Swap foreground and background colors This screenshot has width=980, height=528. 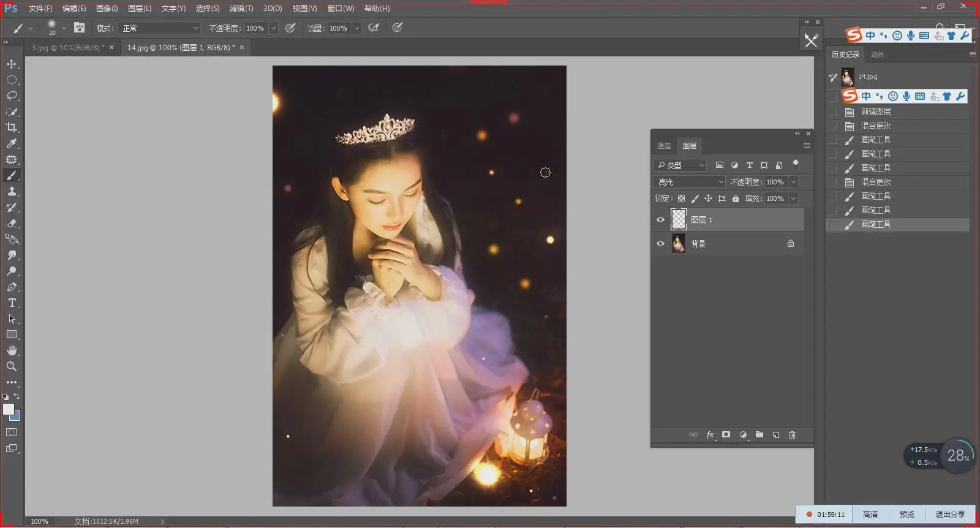point(17,397)
